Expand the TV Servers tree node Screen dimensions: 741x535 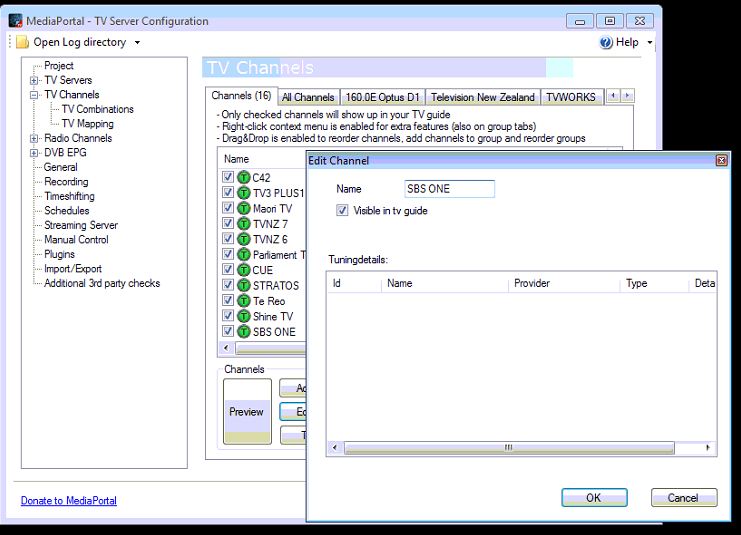(x=34, y=81)
